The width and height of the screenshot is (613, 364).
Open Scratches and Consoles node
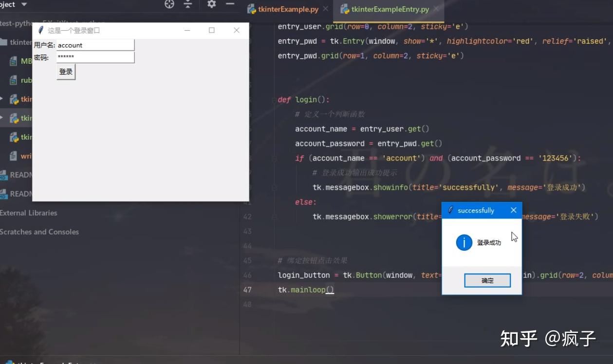(39, 232)
